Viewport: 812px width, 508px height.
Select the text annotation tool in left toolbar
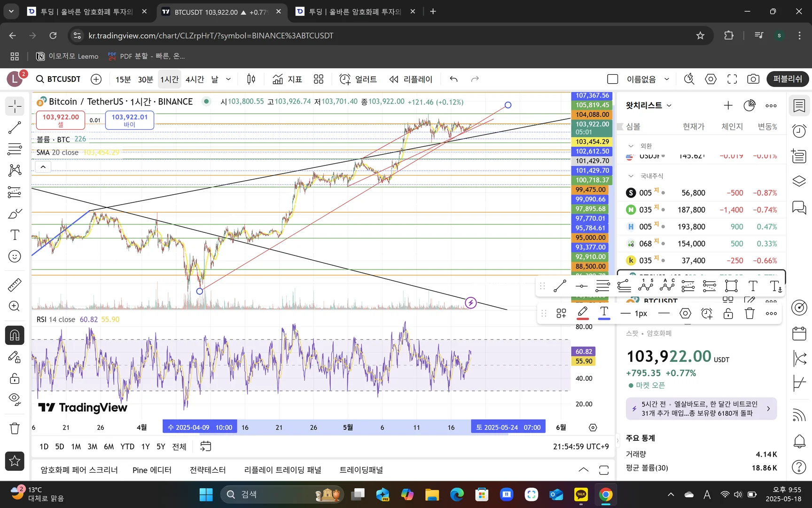15,235
